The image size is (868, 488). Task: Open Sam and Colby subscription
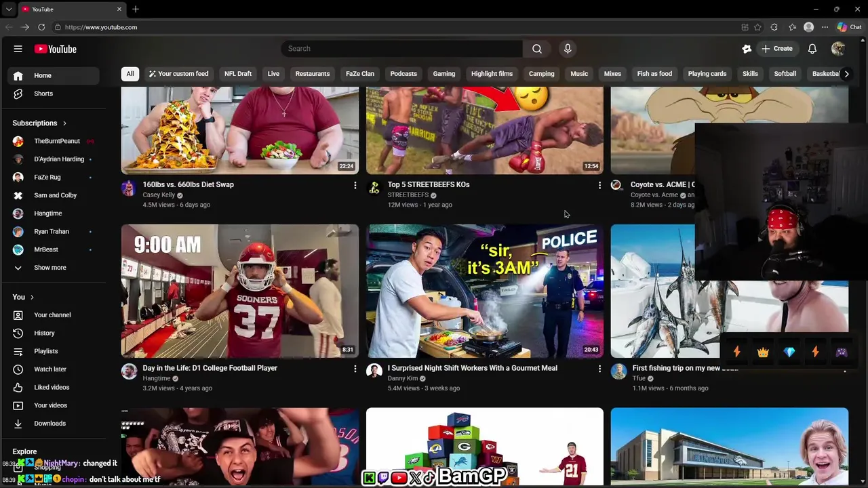tap(53, 195)
